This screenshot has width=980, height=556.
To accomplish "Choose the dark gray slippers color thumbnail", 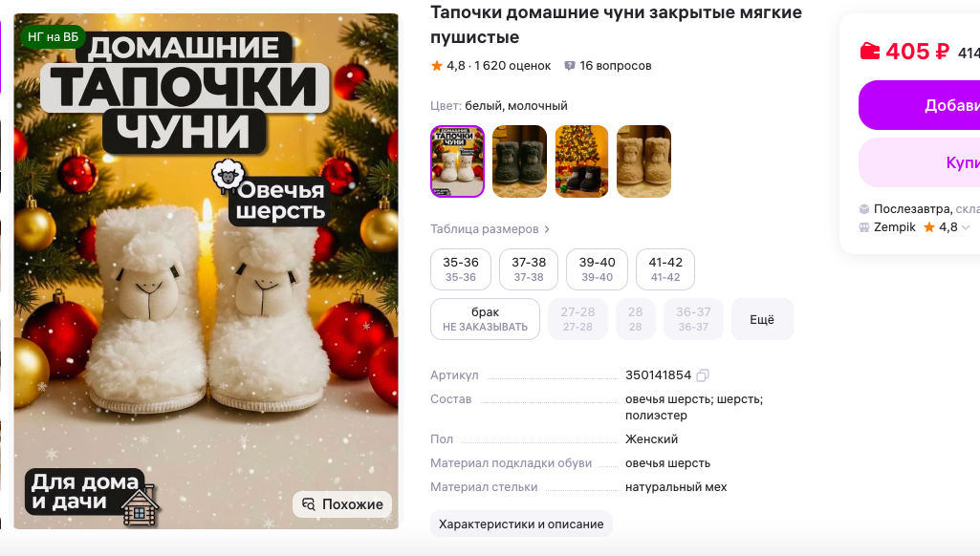I will point(519,161).
